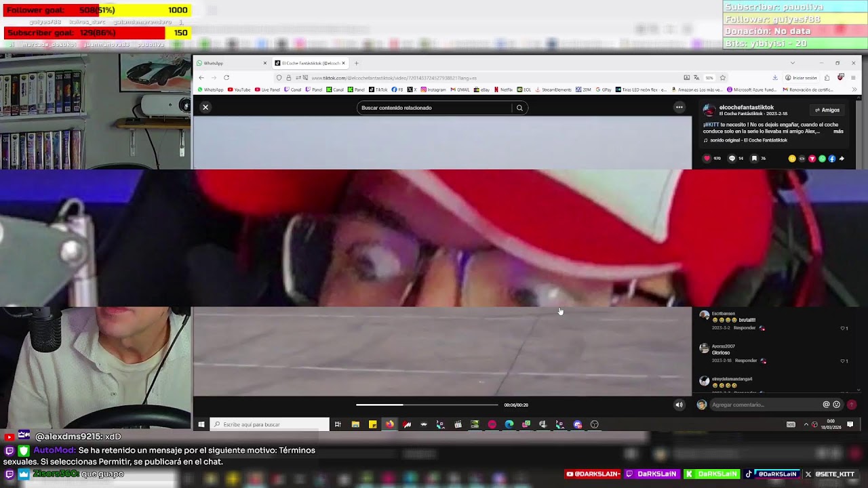This screenshot has height=488, width=868.
Task: Open the video comments bubble icon
Action: pos(732,159)
